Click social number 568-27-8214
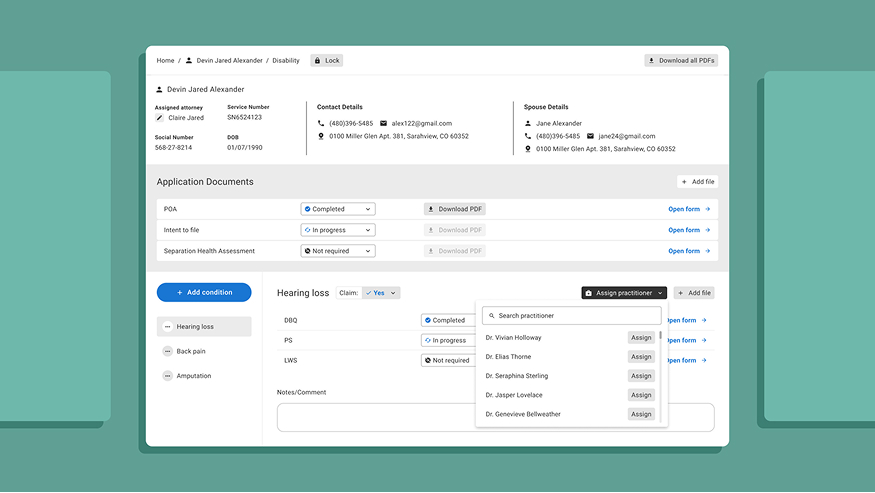Image resolution: width=875 pixels, height=493 pixels. (x=174, y=147)
